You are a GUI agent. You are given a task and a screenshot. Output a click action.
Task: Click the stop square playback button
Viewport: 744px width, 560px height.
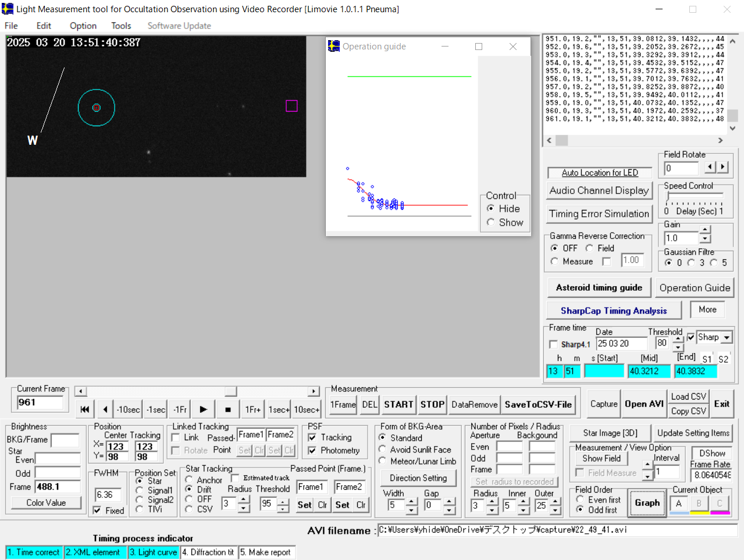coord(227,409)
